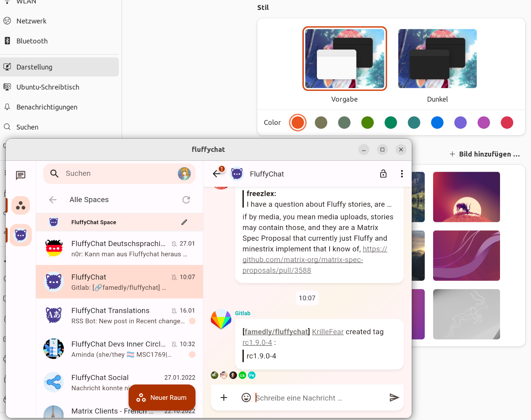Click the send message arrow icon

point(394,397)
